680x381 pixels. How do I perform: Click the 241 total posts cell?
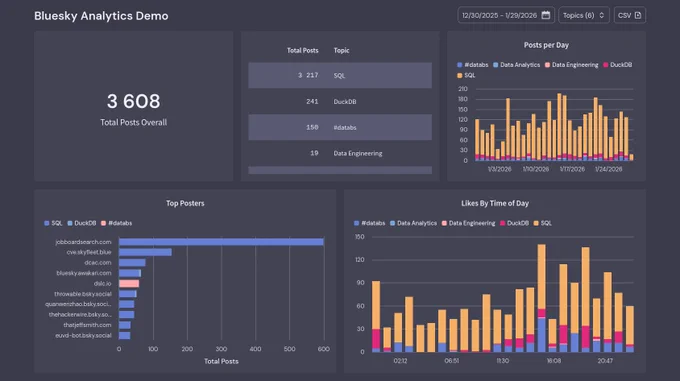[x=312, y=101]
